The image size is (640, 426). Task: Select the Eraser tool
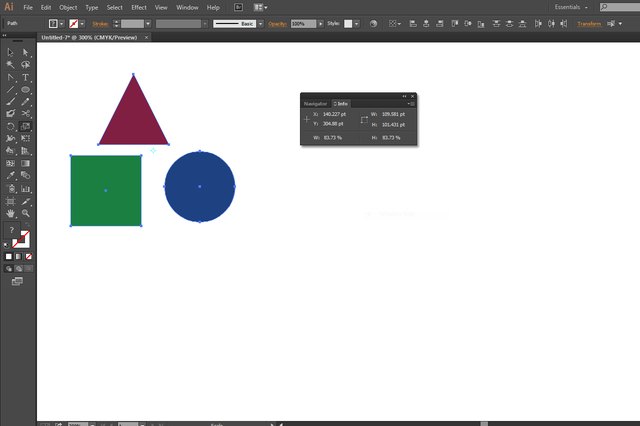[10, 114]
